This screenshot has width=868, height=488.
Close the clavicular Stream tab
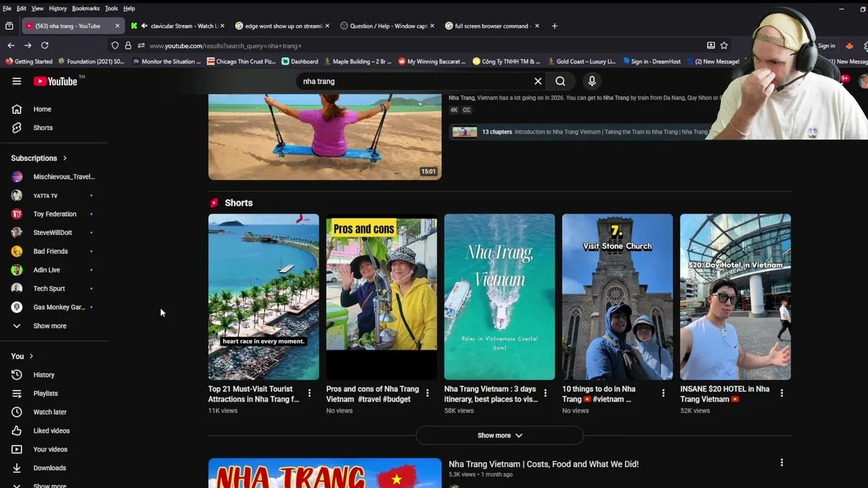point(222,26)
